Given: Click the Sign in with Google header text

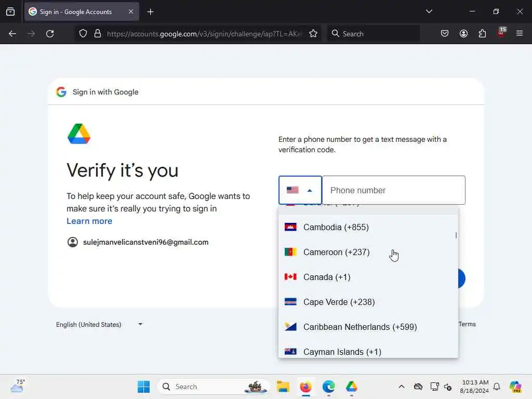Looking at the screenshot, I should [105, 92].
